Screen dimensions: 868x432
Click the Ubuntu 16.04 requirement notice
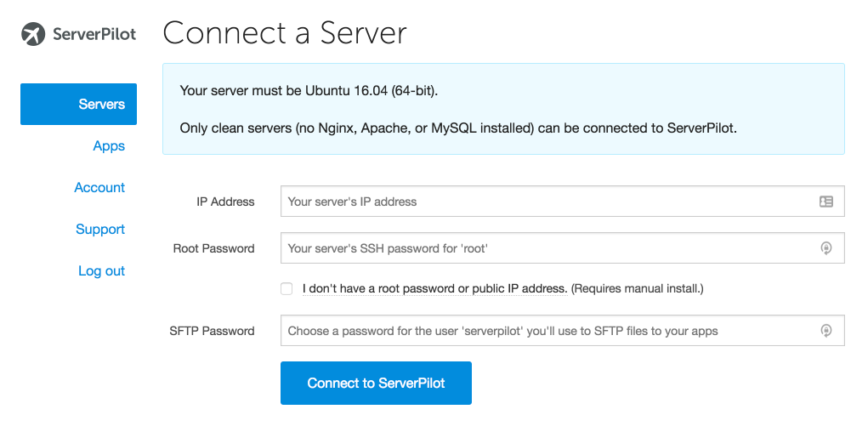pyautogui.click(x=309, y=91)
